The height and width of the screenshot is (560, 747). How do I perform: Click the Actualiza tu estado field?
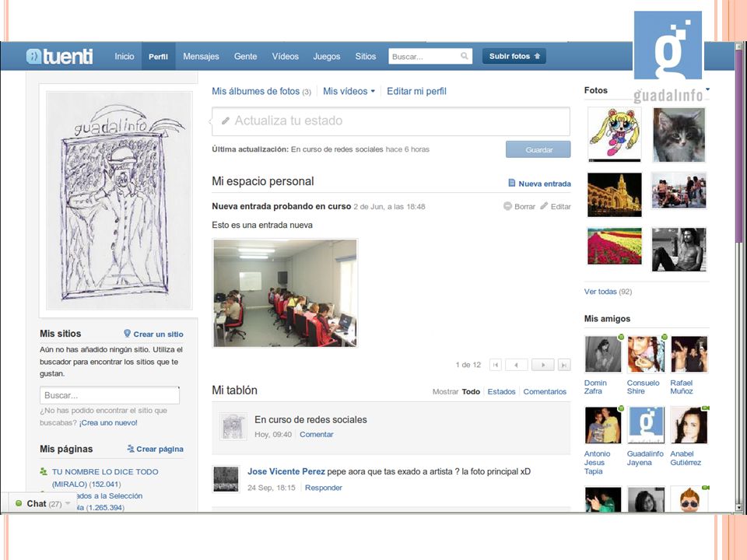(x=391, y=121)
